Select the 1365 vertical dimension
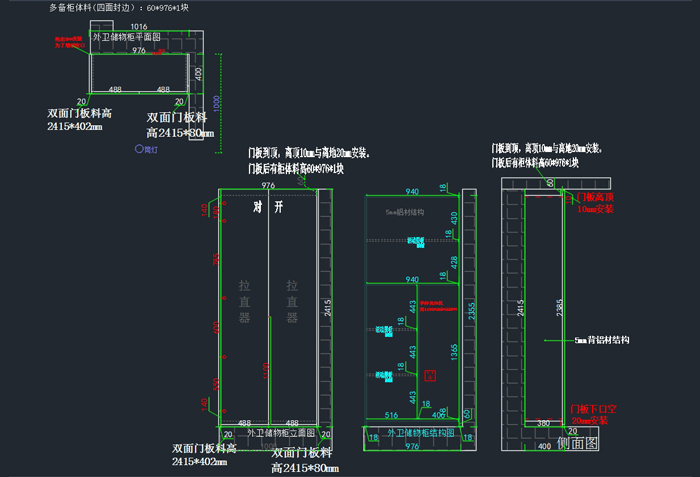Viewport: 700px width, 477px height. tap(455, 347)
